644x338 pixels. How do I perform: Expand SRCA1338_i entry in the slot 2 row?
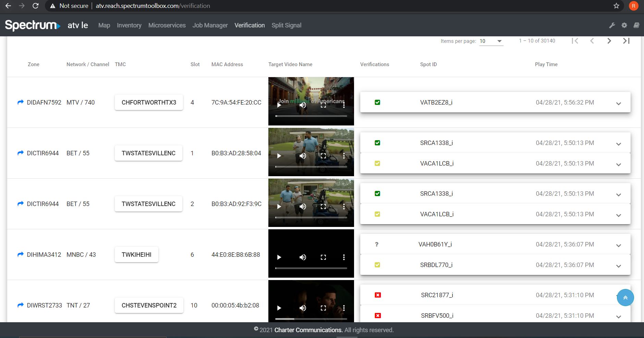click(x=619, y=195)
